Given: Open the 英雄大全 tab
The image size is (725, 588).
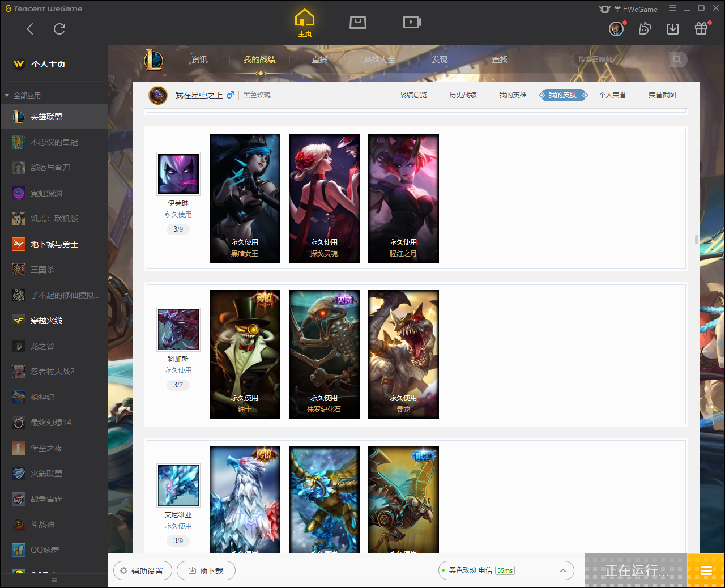Looking at the screenshot, I should tap(379, 59).
